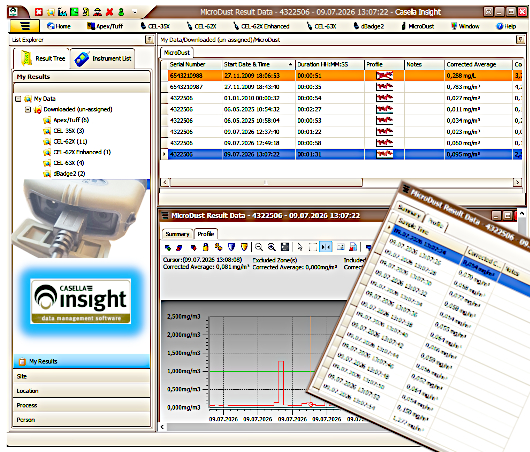Open the yellow application menu button
Viewport: 530px width, 452px height.
[25, 26]
